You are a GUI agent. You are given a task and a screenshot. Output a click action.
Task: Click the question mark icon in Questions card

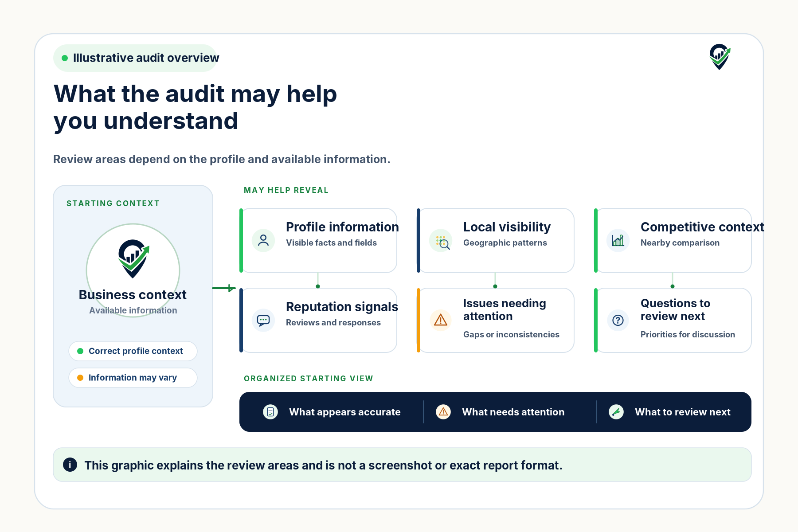[618, 320]
